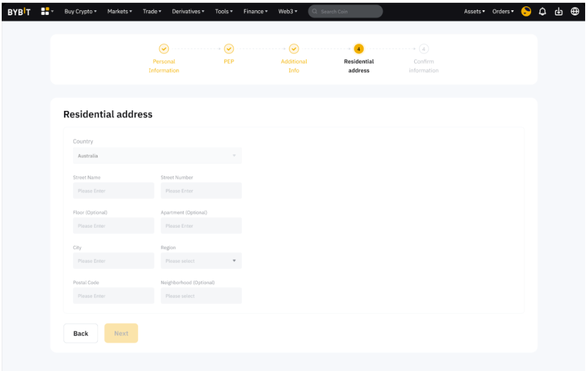This screenshot has height=371, width=588.
Task: Click the download app icon
Action: (558, 11)
